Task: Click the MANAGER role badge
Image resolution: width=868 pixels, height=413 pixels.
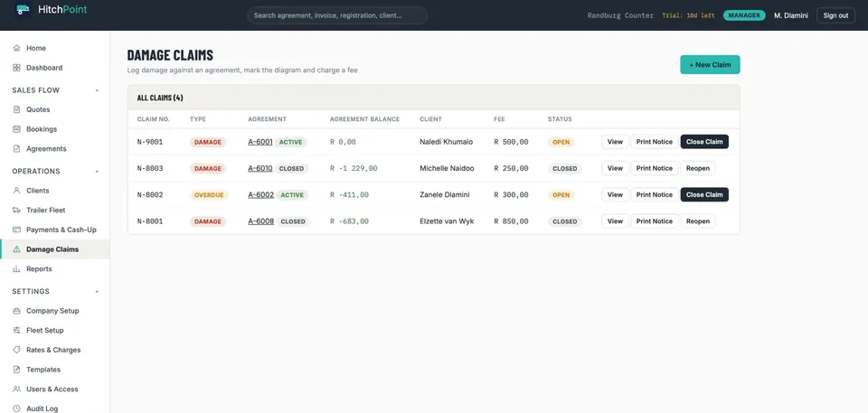Action: coord(744,15)
